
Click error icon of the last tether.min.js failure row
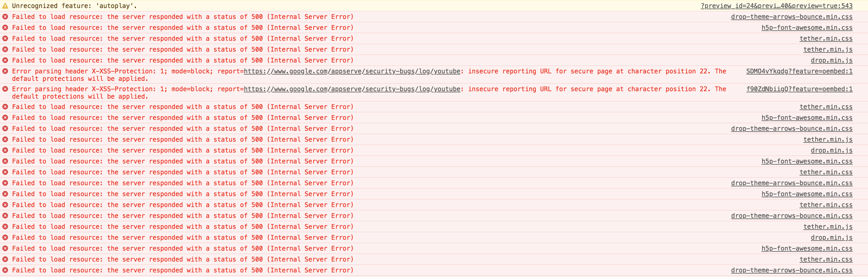tap(5, 227)
